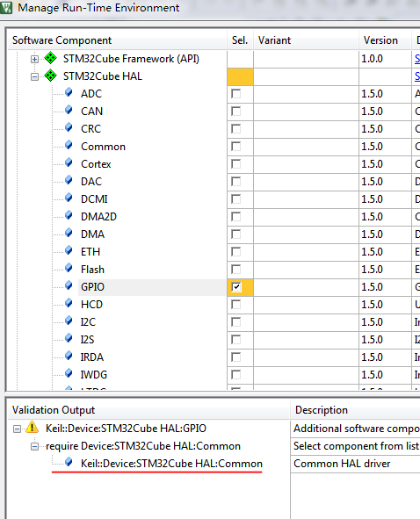Screen dimensions: 420x519
Task: Tick the IRDA component checkbox
Action: [x=236, y=357]
